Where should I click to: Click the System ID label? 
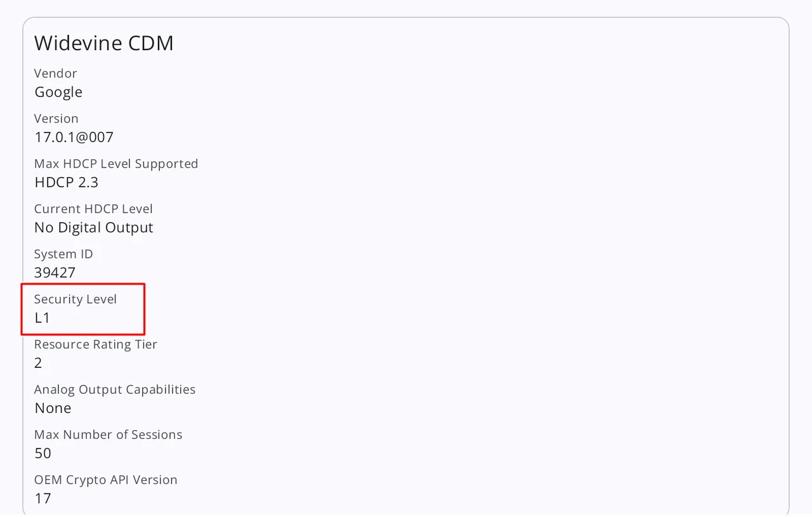click(x=63, y=254)
